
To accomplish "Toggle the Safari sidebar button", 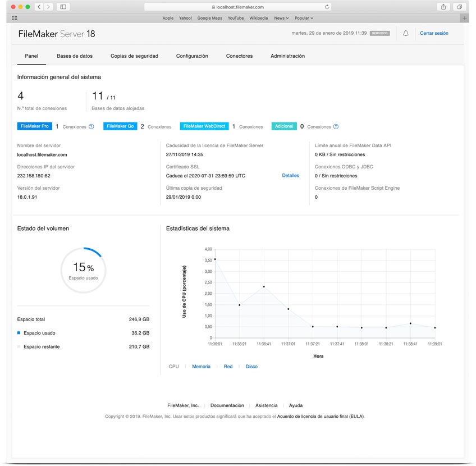I will [x=62, y=7].
